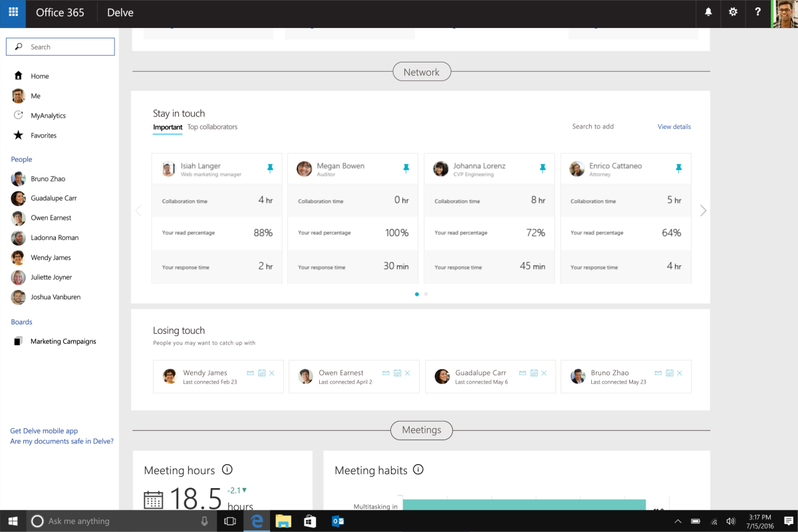Image resolution: width=798 pixels, height=532 pixels.
Task: Click the Home icon in the sidebar
Action: point(19,76)
